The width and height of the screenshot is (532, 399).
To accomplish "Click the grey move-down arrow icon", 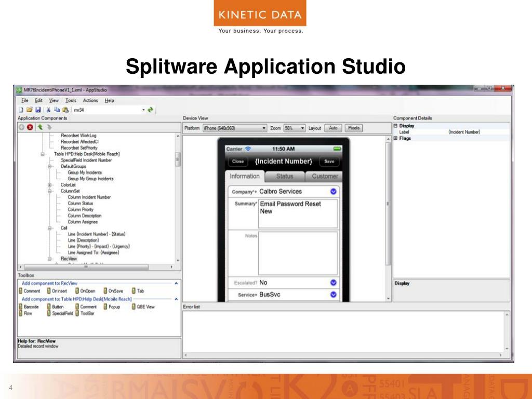I will (49, 127).
